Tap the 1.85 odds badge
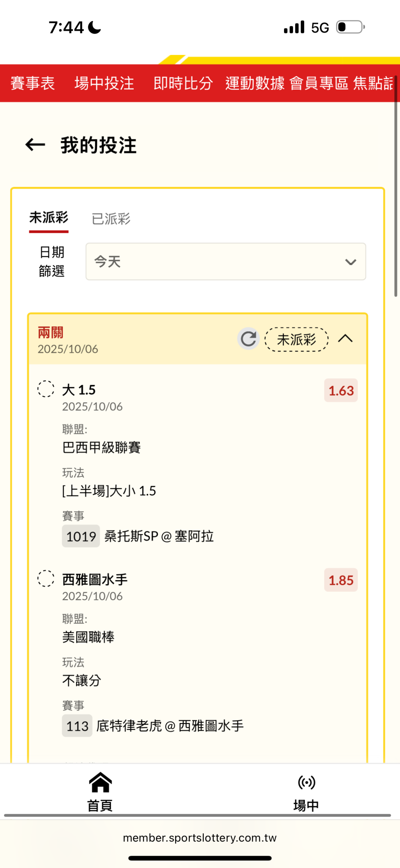The width and height of the screenshot is (400, 868). (x=341, y=580)
